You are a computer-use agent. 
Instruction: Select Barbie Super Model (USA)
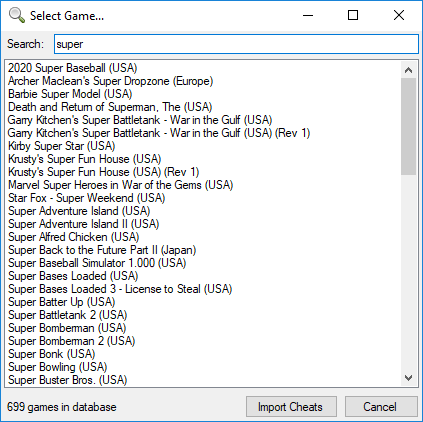[x=70, y=94]
